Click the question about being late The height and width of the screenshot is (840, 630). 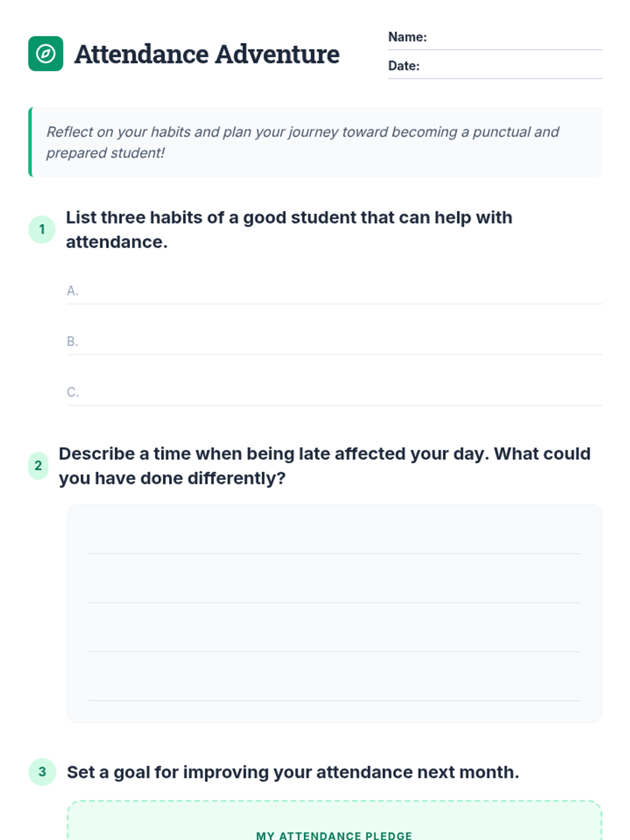(x=324, y=466)
